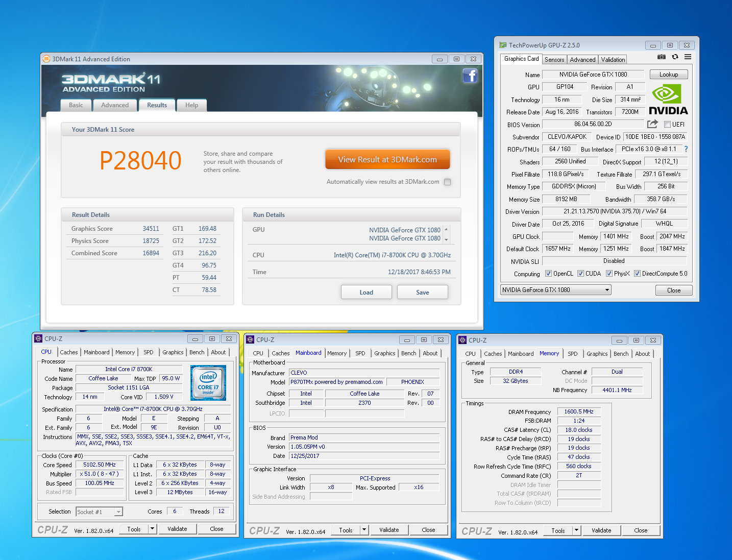
Task: Click the BIOS Date value 12/25/2017
Action: [x=364, y=456]
